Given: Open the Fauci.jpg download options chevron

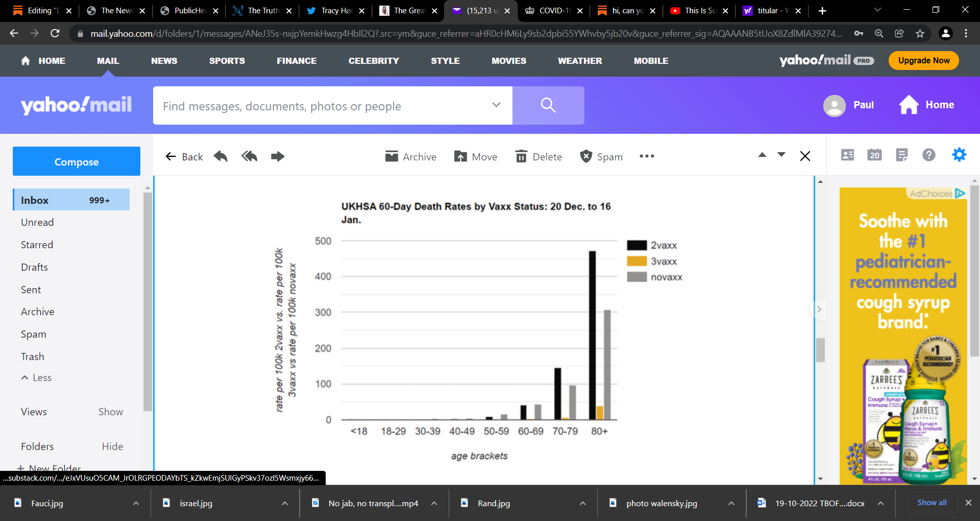Looking at the screenshot, I should click(136, 503).
